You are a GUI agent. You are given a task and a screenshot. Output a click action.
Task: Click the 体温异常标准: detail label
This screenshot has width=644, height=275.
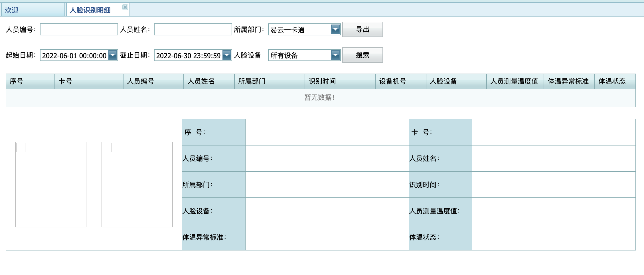coord(204,237)
